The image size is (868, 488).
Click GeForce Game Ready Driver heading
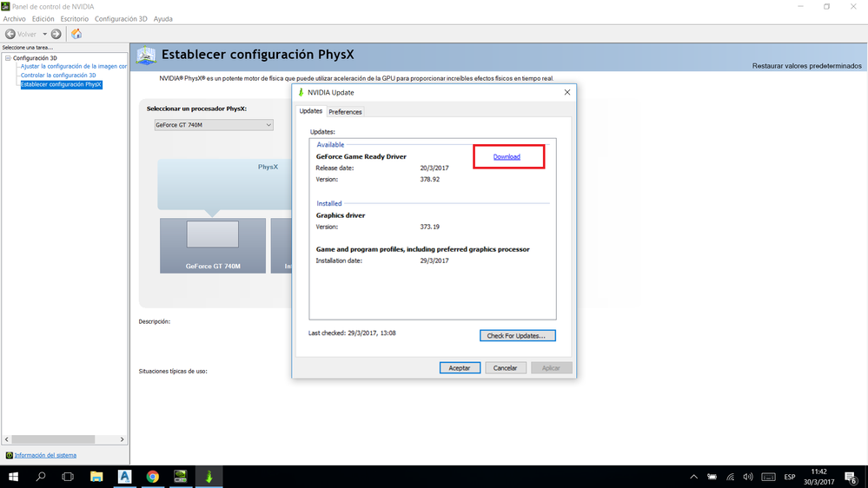coord(361,156)
